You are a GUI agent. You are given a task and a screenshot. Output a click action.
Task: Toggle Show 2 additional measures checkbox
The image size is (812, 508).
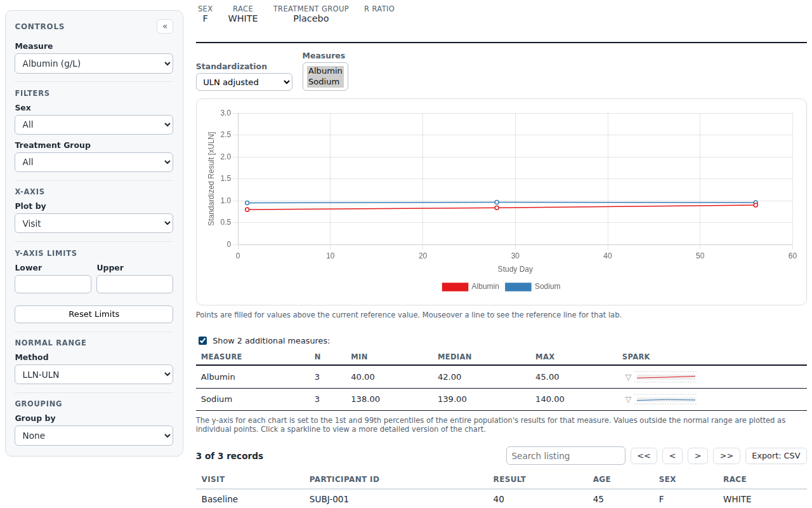coord(202,341)
